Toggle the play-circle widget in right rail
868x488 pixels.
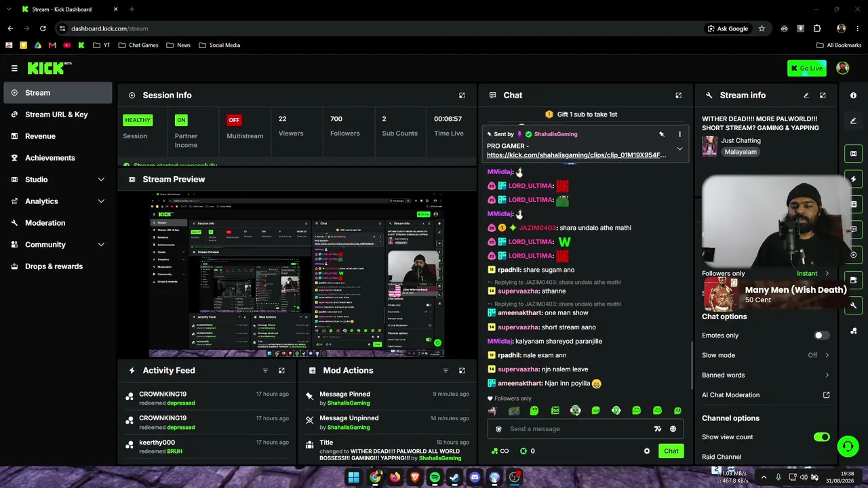point(853,255)
